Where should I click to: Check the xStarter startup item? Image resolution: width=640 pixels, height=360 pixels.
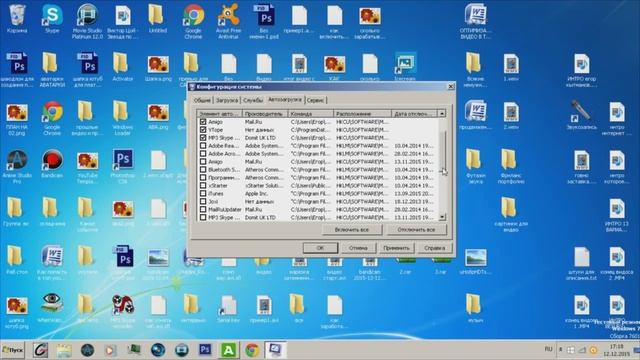203,185
